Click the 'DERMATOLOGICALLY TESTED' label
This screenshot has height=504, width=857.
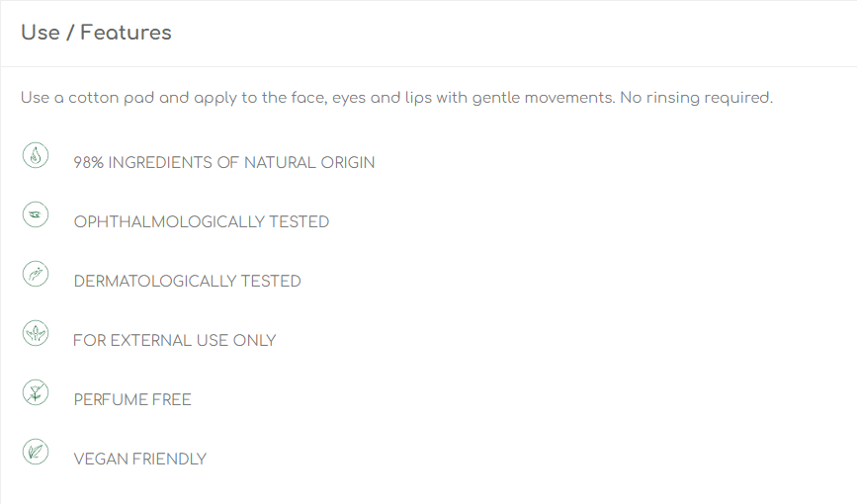[x=187, y=281]
